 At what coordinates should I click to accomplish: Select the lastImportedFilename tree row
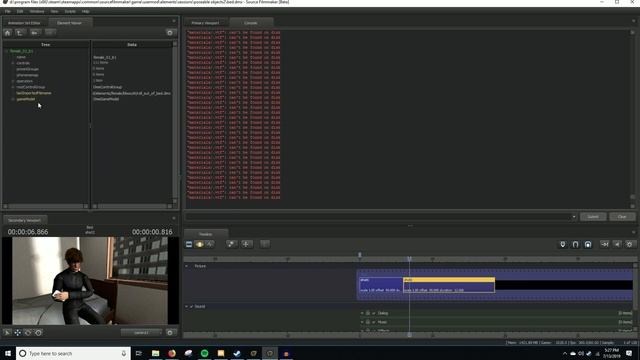coord(34,93)
